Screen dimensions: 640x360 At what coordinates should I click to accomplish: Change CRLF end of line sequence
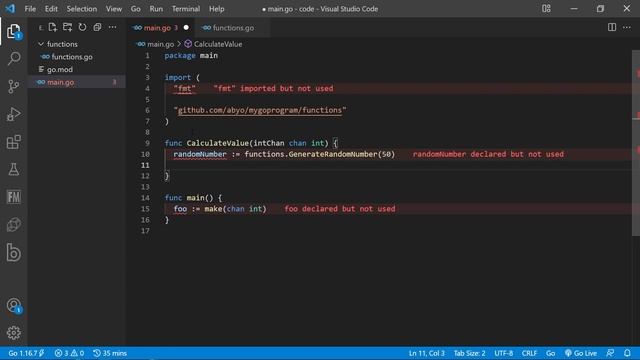tap(529, 353)
